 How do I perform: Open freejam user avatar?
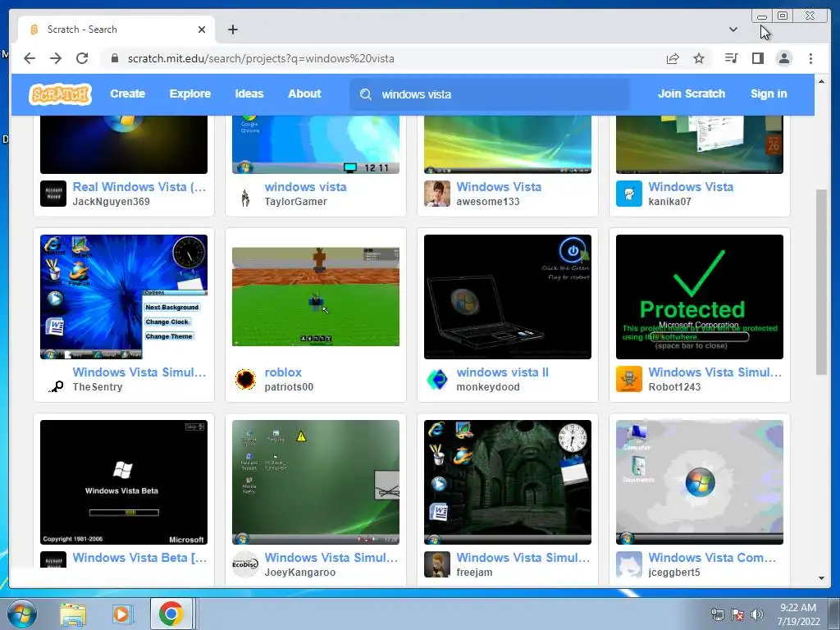437,564
